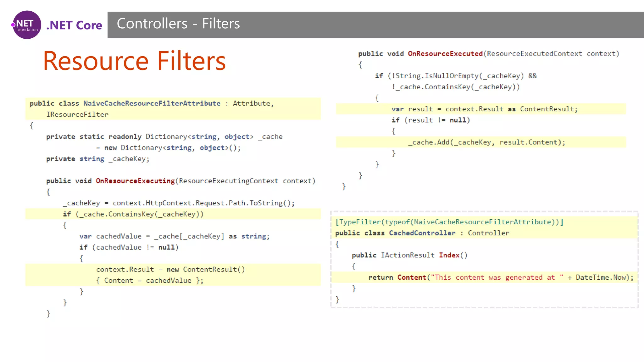Click 'CachedController' class name
Screen dimensions: 644x362
click(x=422, y=233)
